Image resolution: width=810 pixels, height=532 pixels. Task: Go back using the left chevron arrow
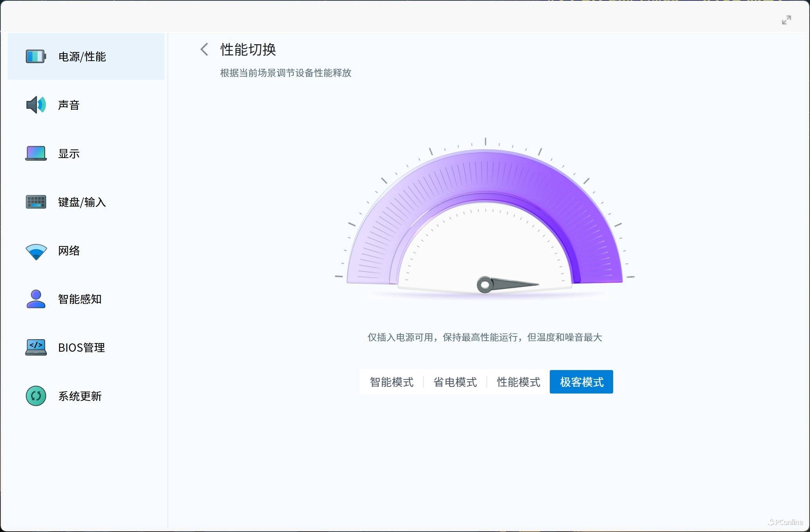(204, 49)
